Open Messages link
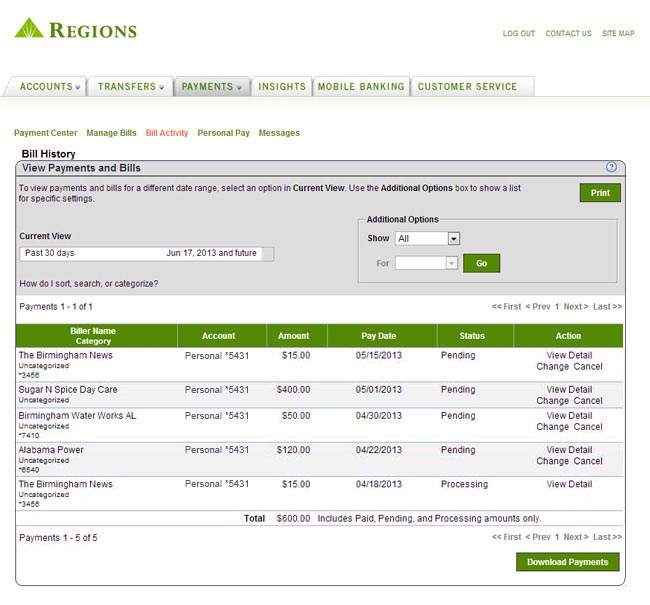Image resolution: width=650 pixels, height=605 pixels. coord(279,133)
